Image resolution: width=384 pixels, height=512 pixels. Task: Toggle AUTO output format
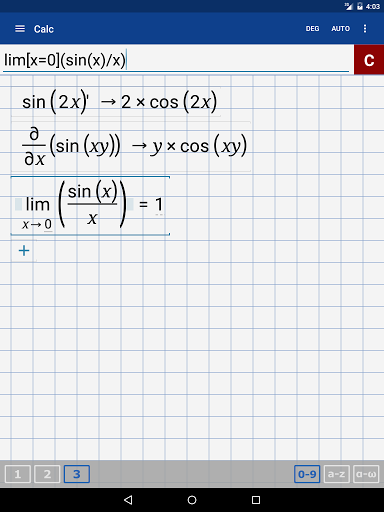(x=340, y=29)
